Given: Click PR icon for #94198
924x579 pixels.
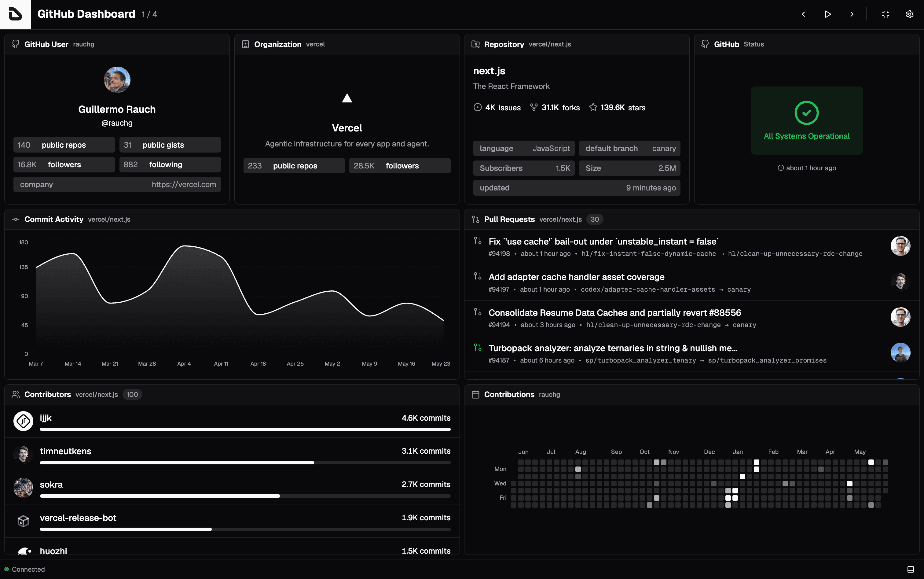Looking at the screenshot, I should 477,241.
